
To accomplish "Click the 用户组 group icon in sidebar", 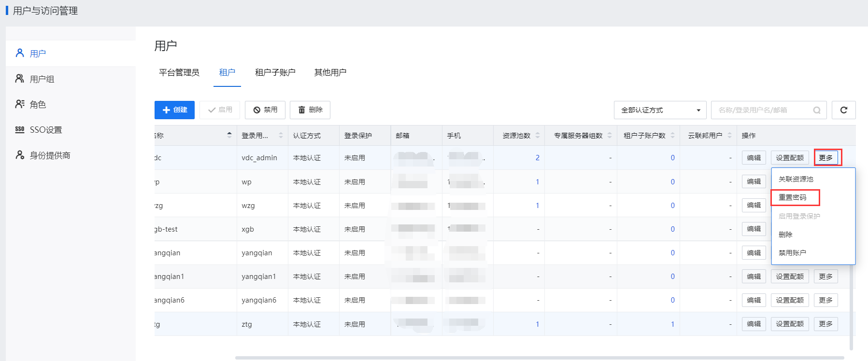I will coord(20,79).
